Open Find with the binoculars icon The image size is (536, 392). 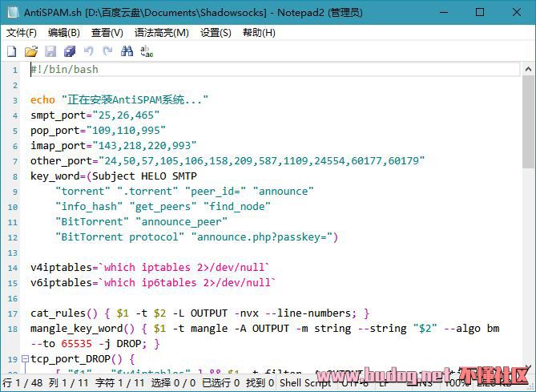(x=127, y=51)
